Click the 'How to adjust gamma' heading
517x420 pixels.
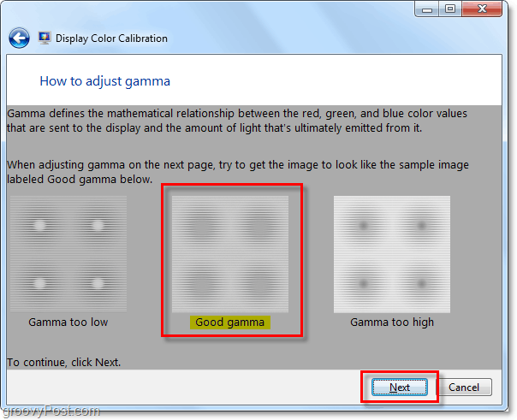pos(104,81)
